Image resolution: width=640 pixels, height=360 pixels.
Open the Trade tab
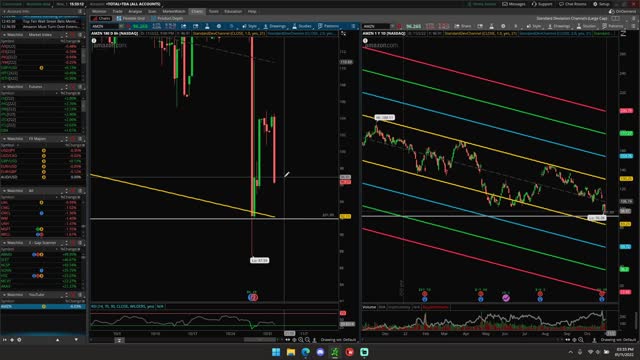pos(118,11)
